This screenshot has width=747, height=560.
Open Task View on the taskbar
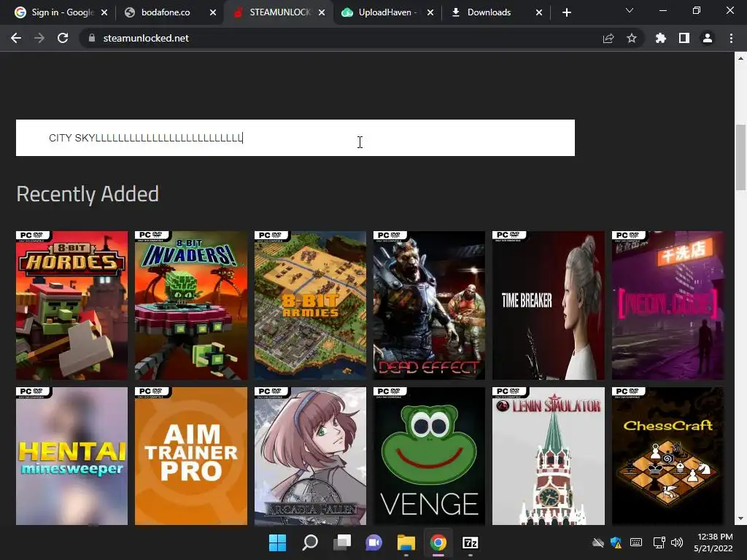pyautogui.click(x=341, y=542)
